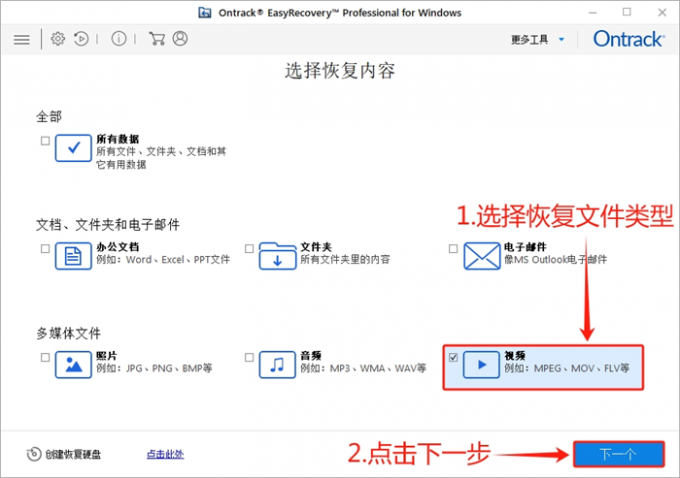680x478 pixels.
Task: Check the 办公文档 checkbox
Action: [45, 249]
